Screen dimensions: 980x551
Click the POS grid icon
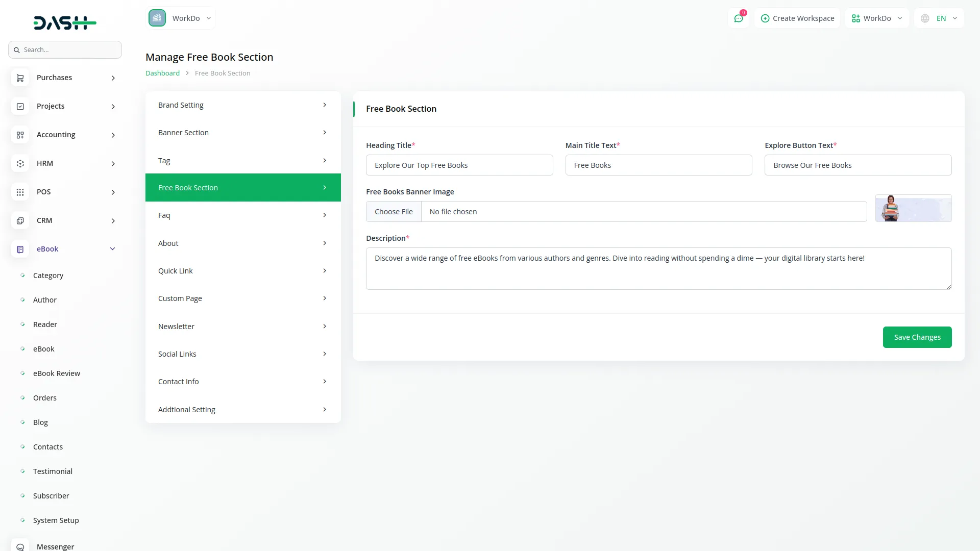click(20, 192)
